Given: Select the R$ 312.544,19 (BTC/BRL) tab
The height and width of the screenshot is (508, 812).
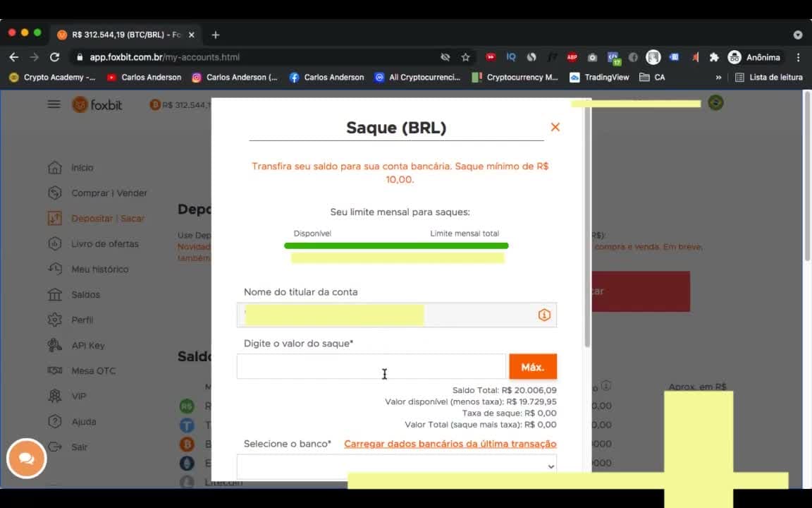Looking at the screenshot, I should click(x=126, y=35).
